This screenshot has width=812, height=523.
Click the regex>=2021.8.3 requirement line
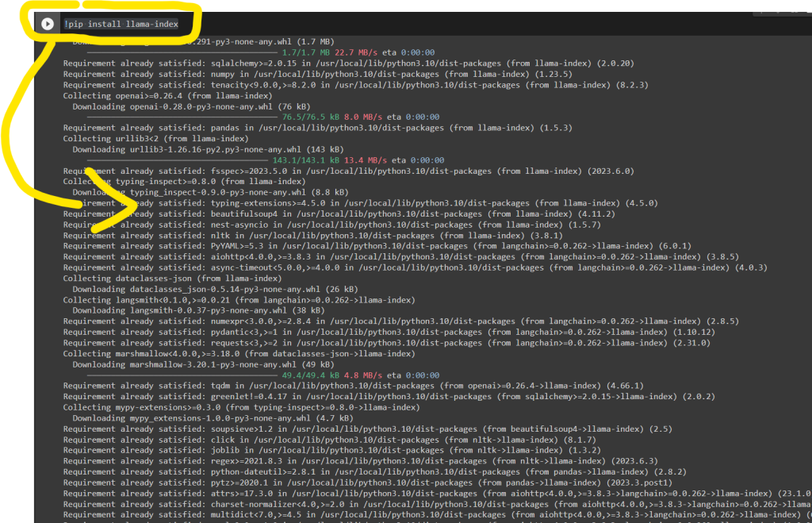click(x=361, y=461)
